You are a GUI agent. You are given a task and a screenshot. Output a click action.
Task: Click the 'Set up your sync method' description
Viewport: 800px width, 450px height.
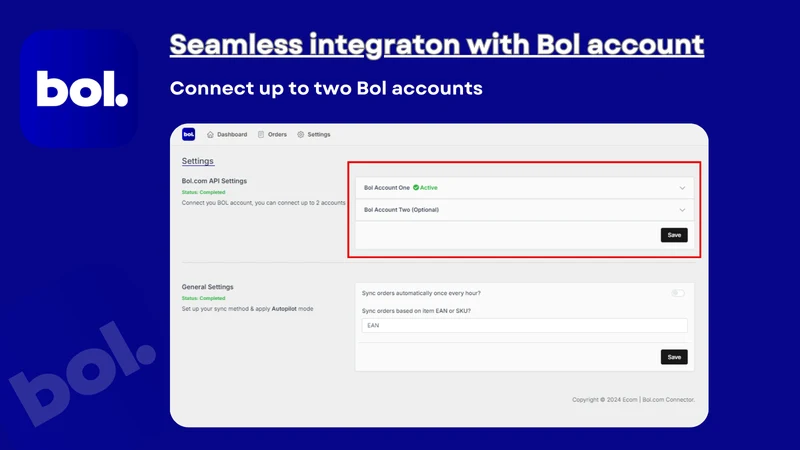pos(247,309)
